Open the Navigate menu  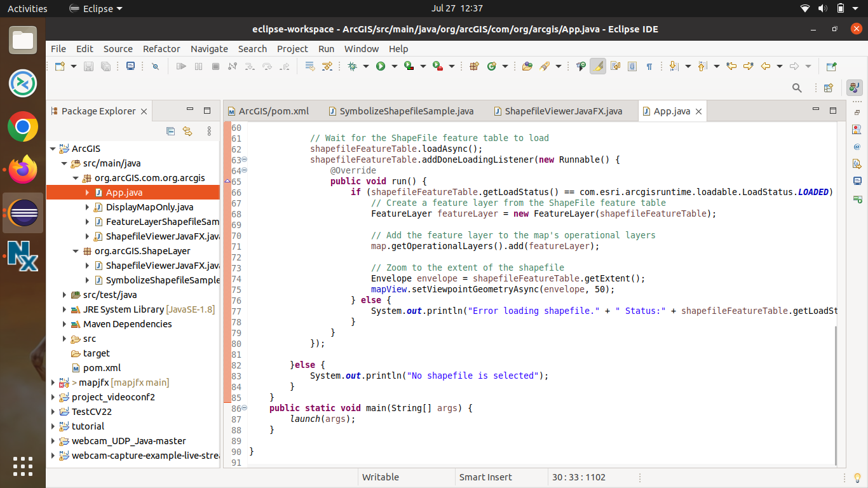tap(209, 49)
